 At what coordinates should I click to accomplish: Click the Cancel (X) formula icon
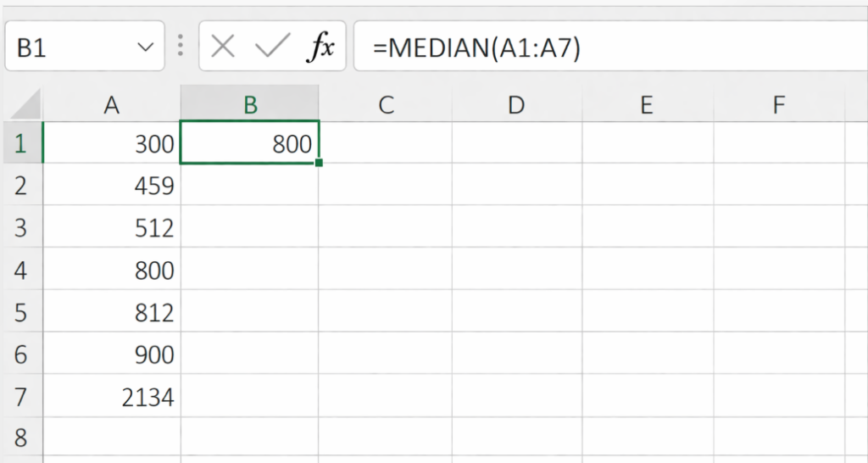223,47
